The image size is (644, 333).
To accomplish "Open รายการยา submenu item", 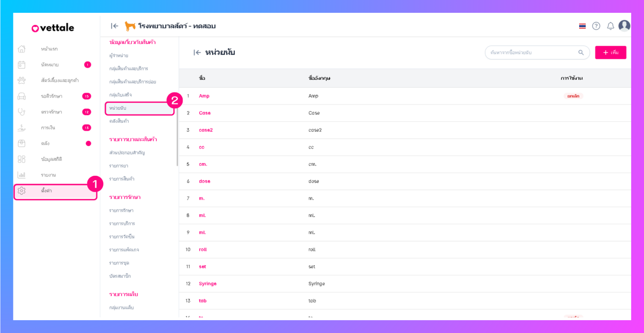I will [x=119, y=166].
